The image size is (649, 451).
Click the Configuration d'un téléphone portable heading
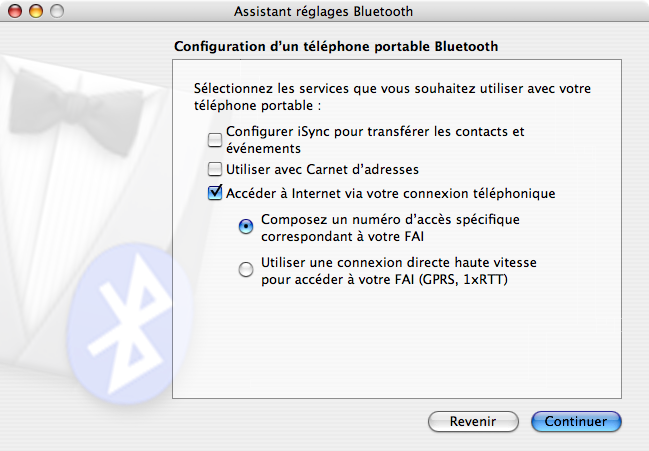coord(336,46)
